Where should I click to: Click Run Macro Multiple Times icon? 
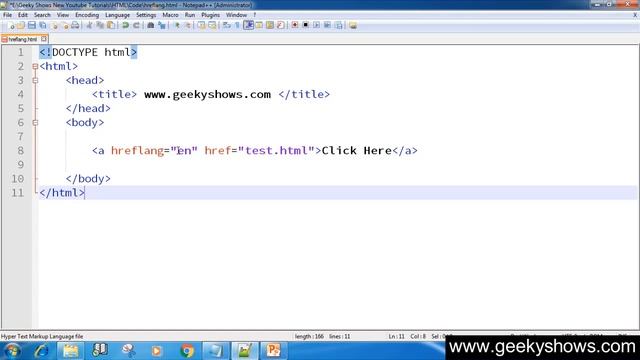pos(327,25)
